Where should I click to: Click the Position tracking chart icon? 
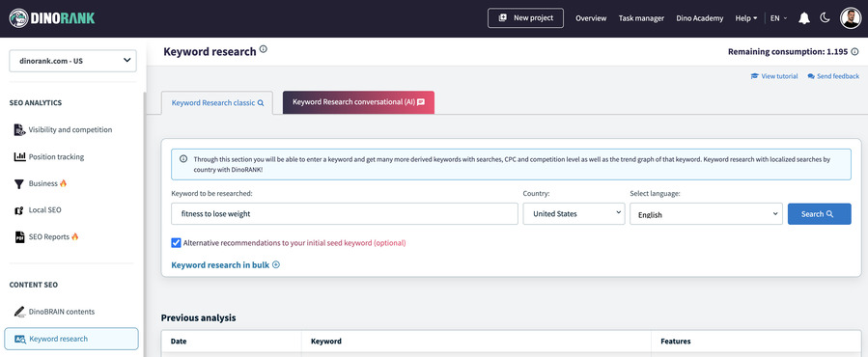[19, 156]
